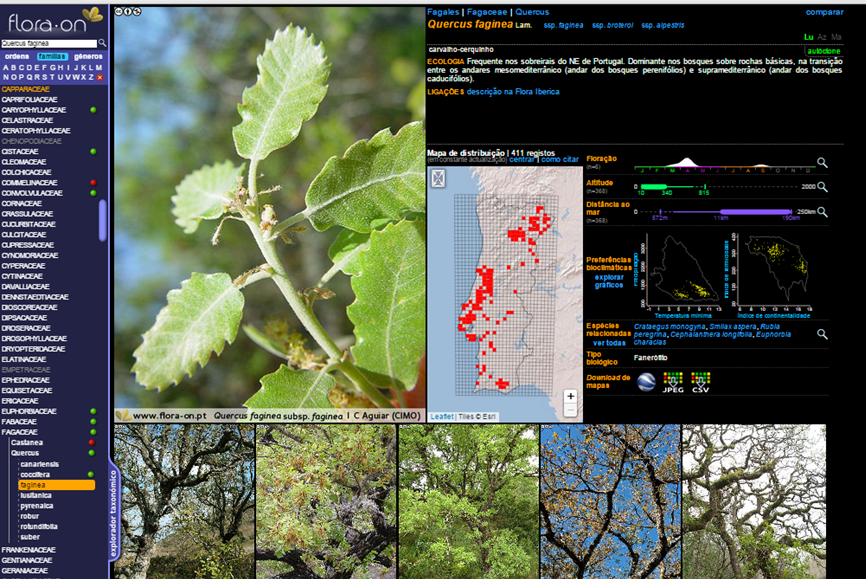Open the explorador taxonómico side tab
This screenshot has width=866, height=579.
tap(114, 513)
